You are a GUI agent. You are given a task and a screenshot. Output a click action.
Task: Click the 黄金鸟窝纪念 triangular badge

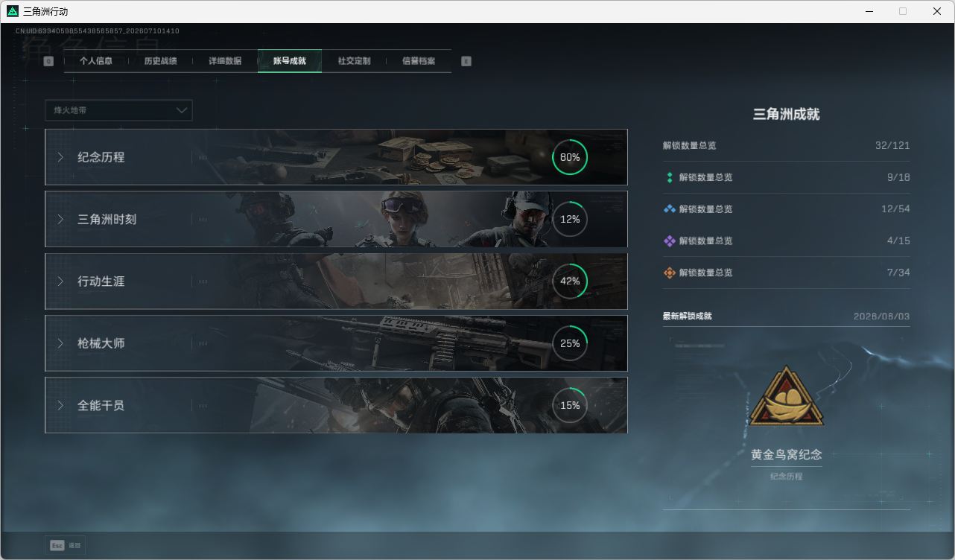(x=786, y=397)
